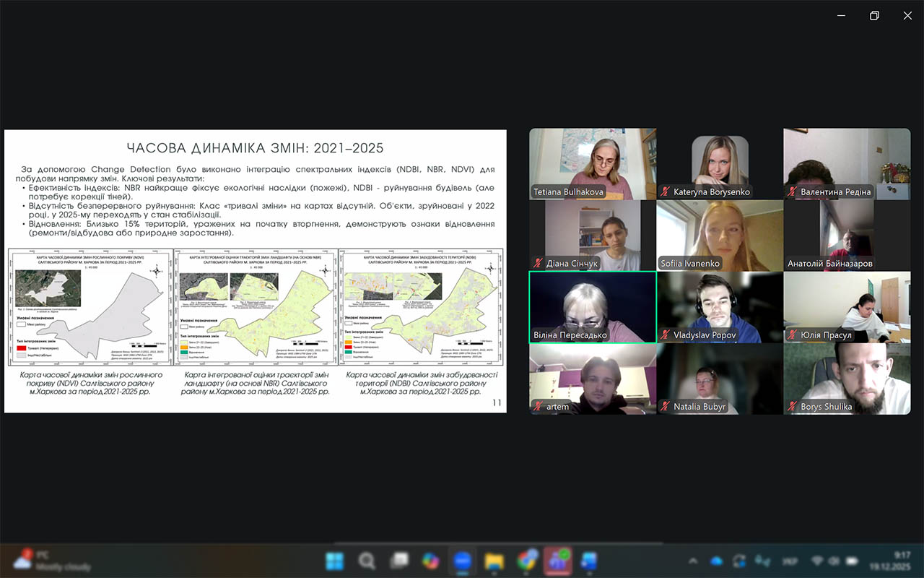Image resolution: width=924 pixels, height=578 pixels.
Task: Open taskbar Search
Action: (x=367, y=561)
